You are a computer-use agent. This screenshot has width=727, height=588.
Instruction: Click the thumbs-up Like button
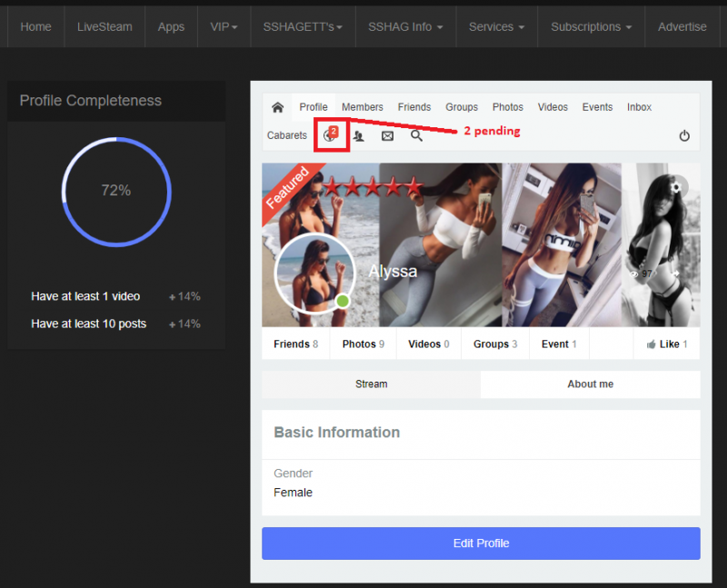(667, 344)
